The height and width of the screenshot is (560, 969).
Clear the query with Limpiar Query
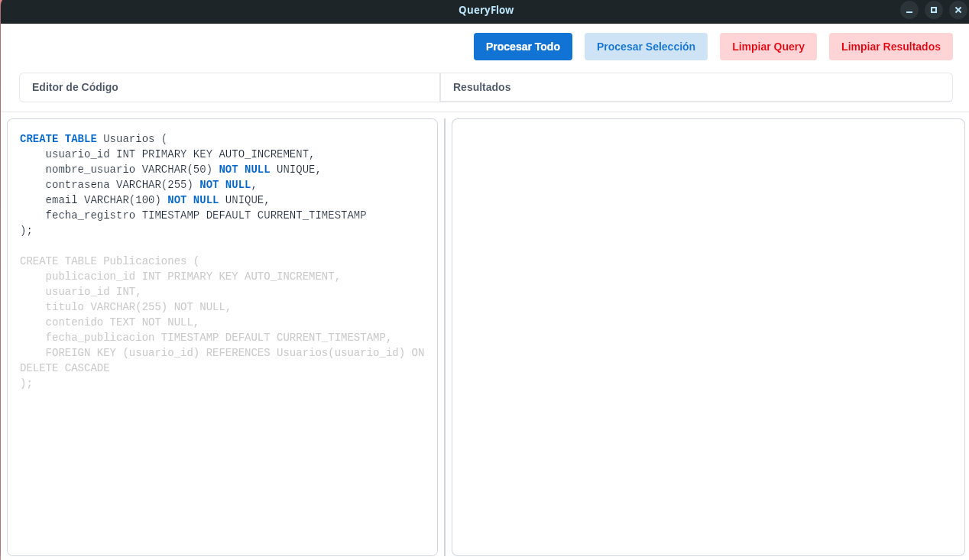coord(768,47)
